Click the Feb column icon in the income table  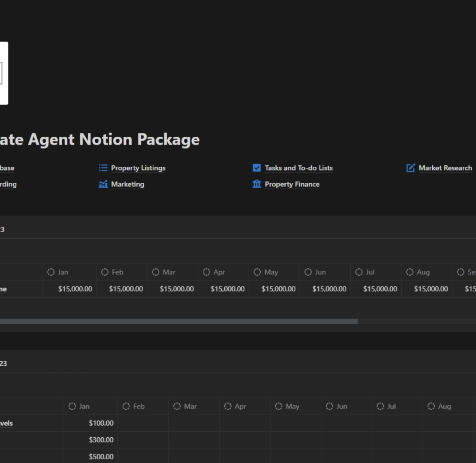tap(105, 272)
